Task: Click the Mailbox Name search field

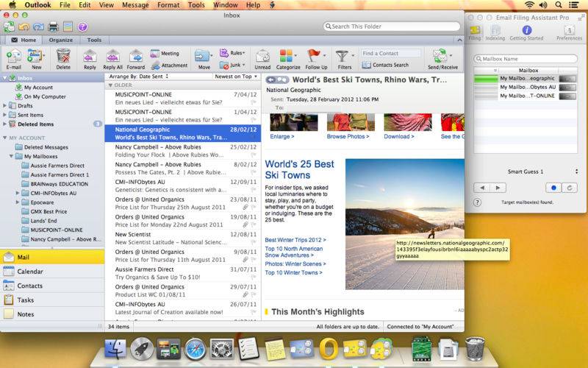Action: coord(526,59)
